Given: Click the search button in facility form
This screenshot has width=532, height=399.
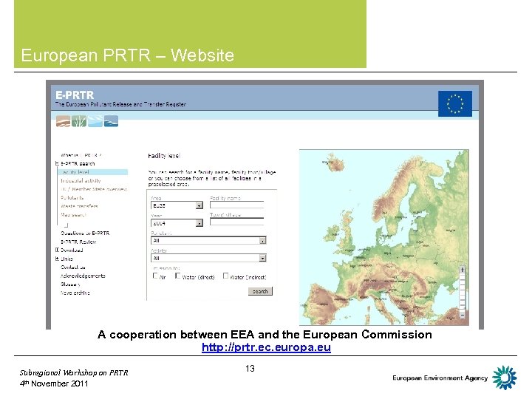Looking at the screenshot, I should 260,291.
